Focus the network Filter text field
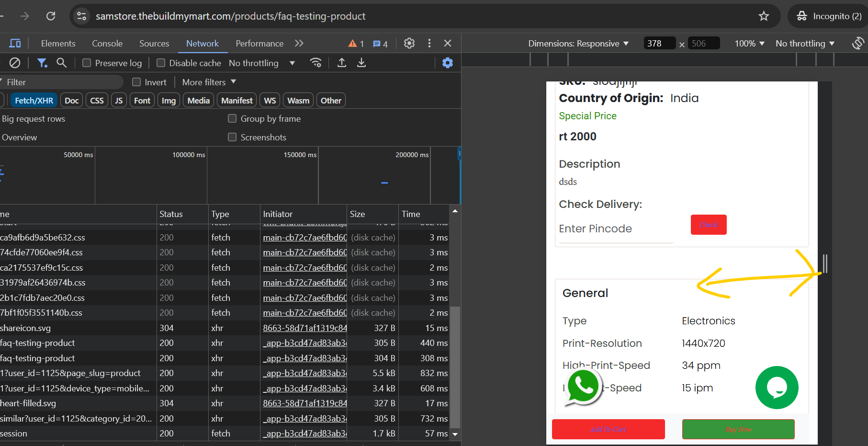Screen dimensions: 868x446 [x=62, y=82]
